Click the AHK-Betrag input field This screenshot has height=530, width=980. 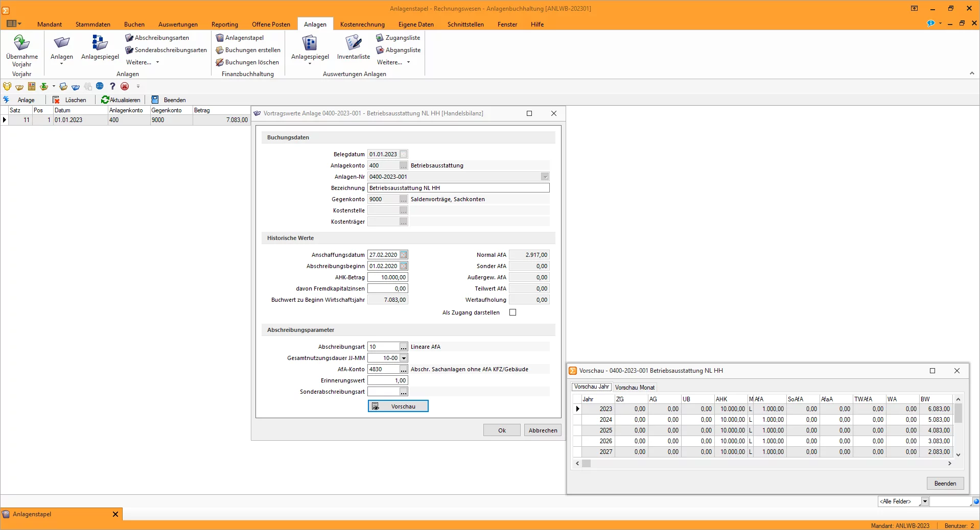[x=388, y=277]
